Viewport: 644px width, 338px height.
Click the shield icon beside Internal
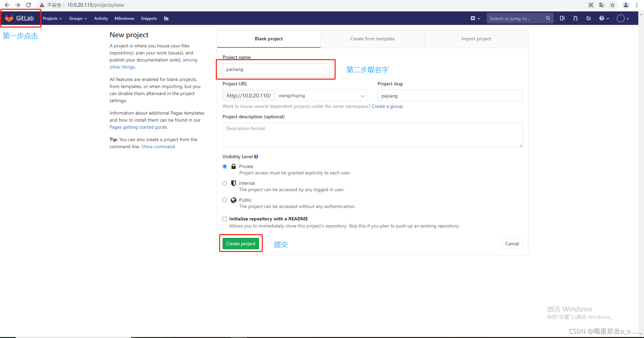234,183
